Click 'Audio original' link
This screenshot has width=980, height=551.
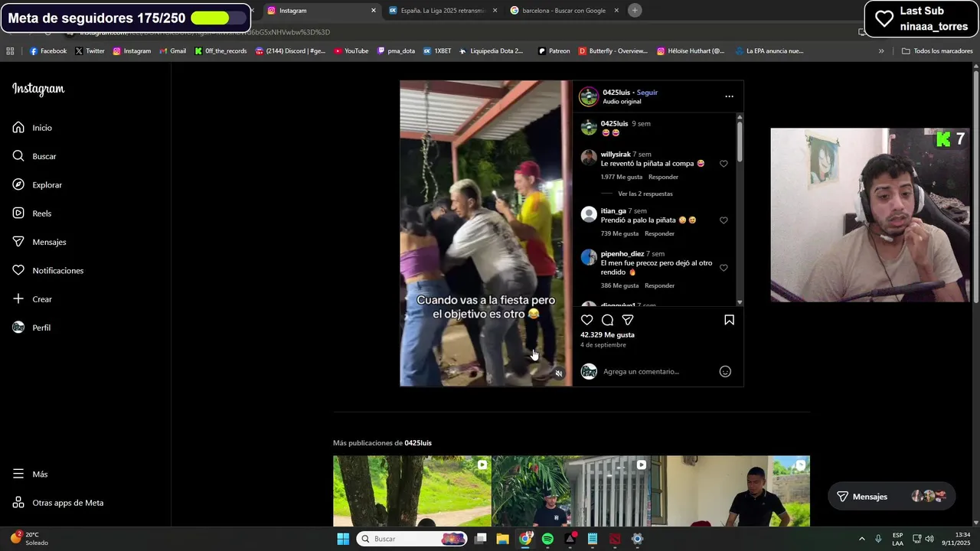pyautogui.click(x=622, y=102)
